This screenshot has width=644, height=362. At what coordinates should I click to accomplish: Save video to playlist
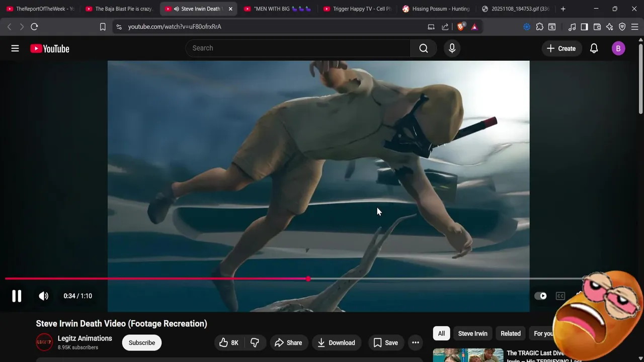(385, 343)
